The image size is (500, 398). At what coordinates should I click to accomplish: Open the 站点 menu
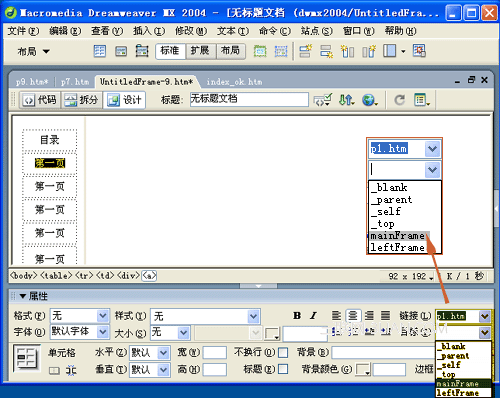pos(317,31)
